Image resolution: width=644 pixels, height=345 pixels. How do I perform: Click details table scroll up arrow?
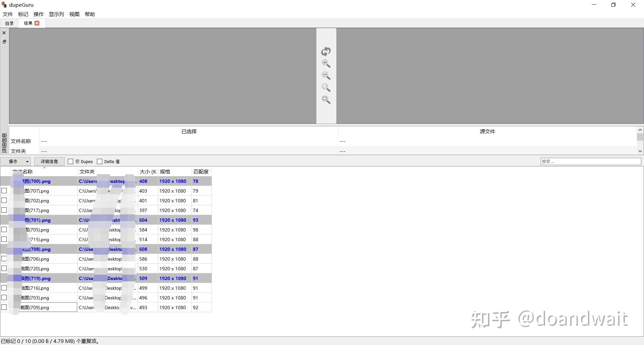(x=640, y=130)
